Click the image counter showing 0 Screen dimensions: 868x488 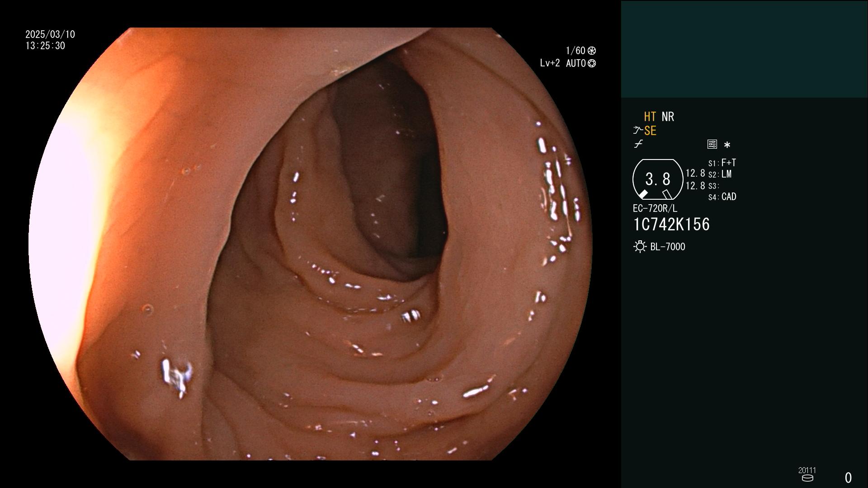(848, 478)
